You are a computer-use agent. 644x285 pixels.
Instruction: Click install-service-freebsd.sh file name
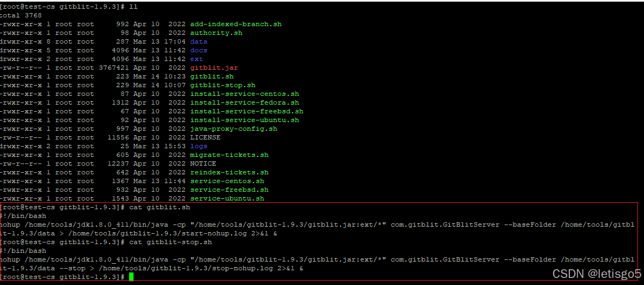coord(246,111)
